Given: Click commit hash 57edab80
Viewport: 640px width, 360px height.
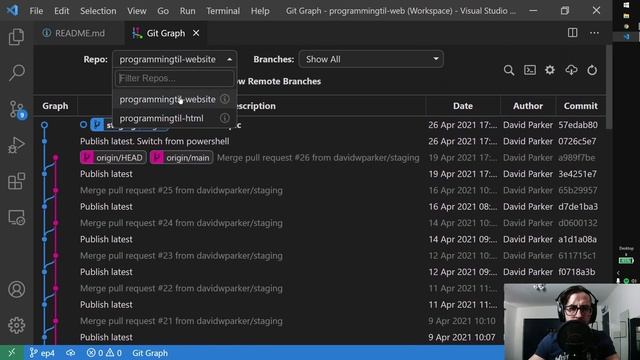Looking at the screenshot, I should [578, 125].
